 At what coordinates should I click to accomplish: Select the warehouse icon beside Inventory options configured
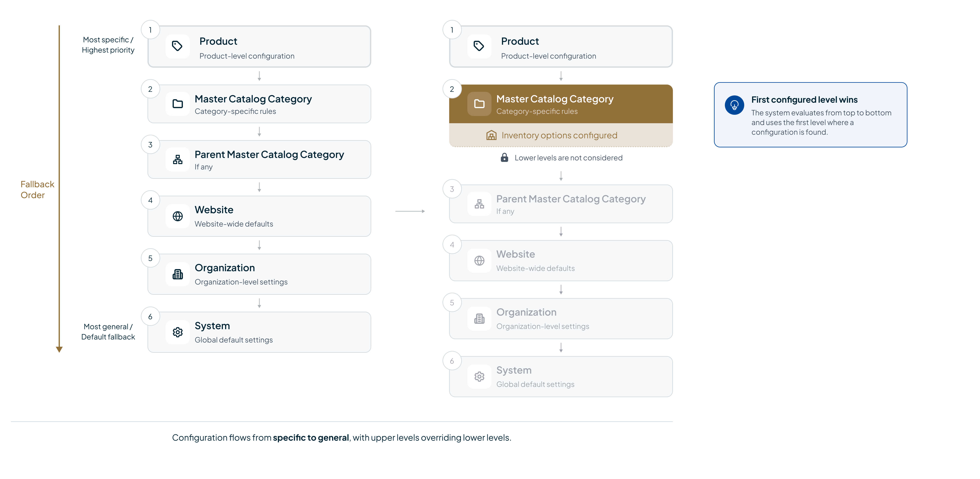(x=491, y=135)
